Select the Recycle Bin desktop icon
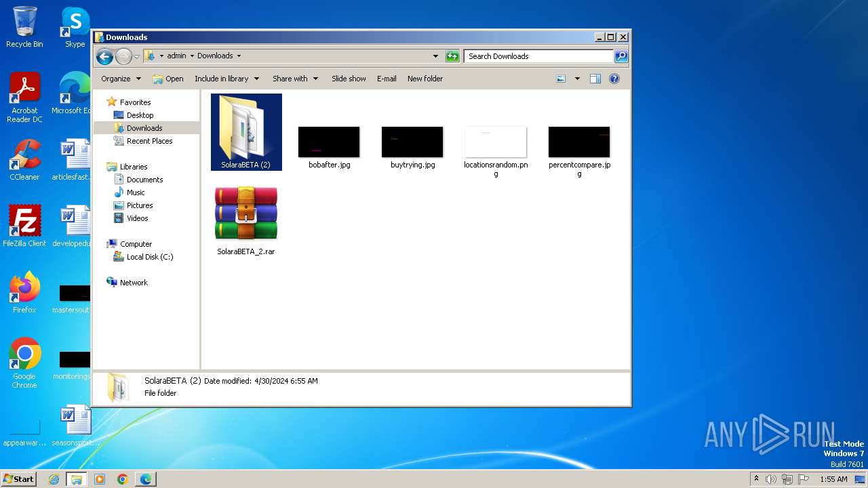Image resolution: width=868 pixels, height=488 pixels. coord(24,28)
